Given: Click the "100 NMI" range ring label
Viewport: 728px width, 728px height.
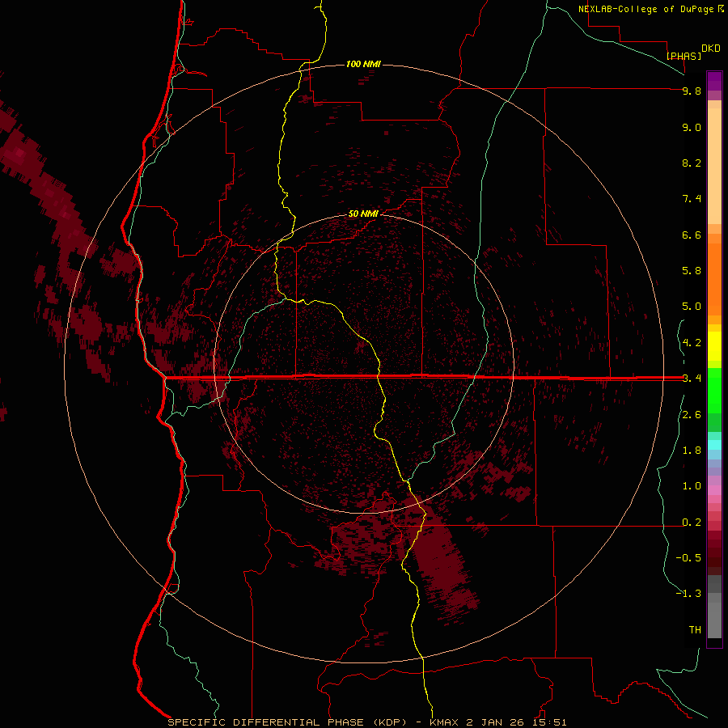Looking at the screenshot, I should (x=363, y=64).
